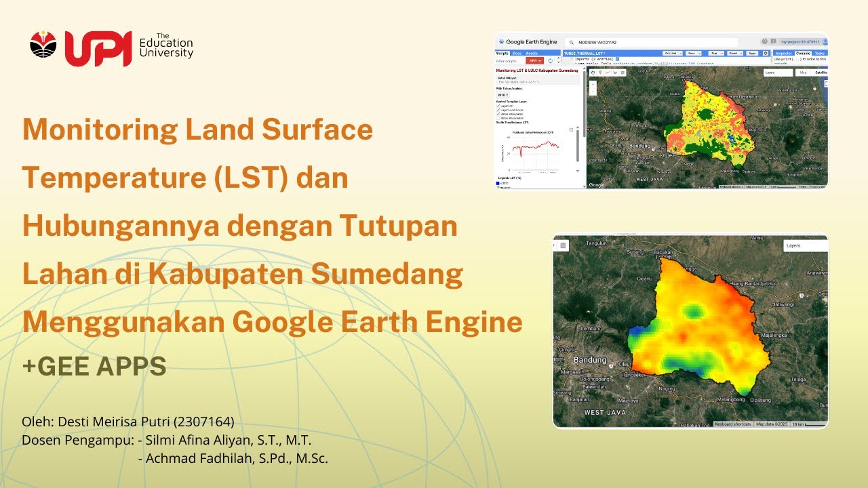Toggle the Layer LST checkbox
The height and width of the screenshot is (488, 868).
pos(498,106)
